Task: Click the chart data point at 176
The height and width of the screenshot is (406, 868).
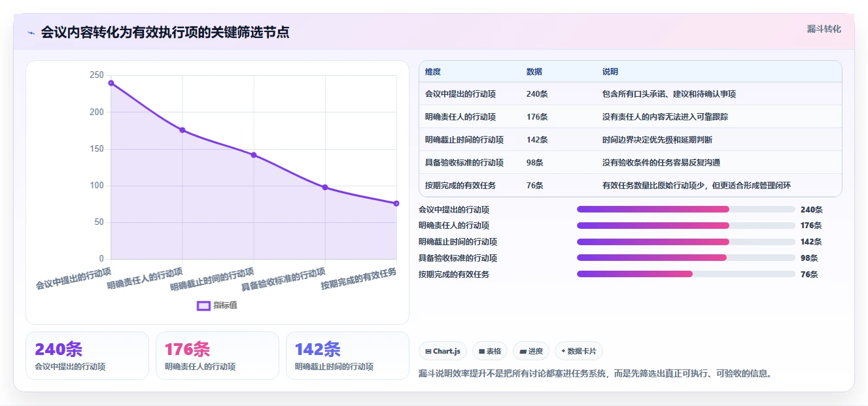Action: click(x=182, y=130)
